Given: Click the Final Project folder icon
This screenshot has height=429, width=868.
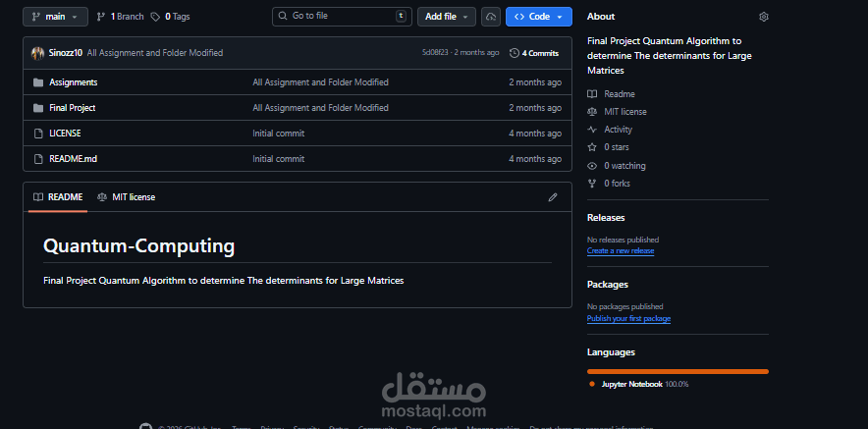Looking at the screenshot, I should point(38,108).
